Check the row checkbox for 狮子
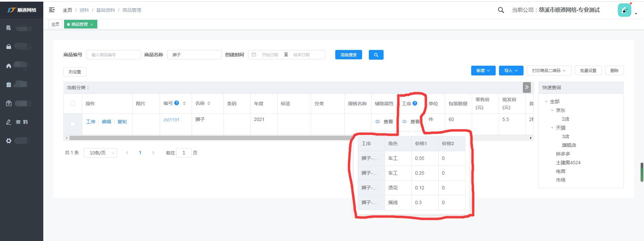Image resolution: width=644 pixels, height=241 pixels. 73,124
